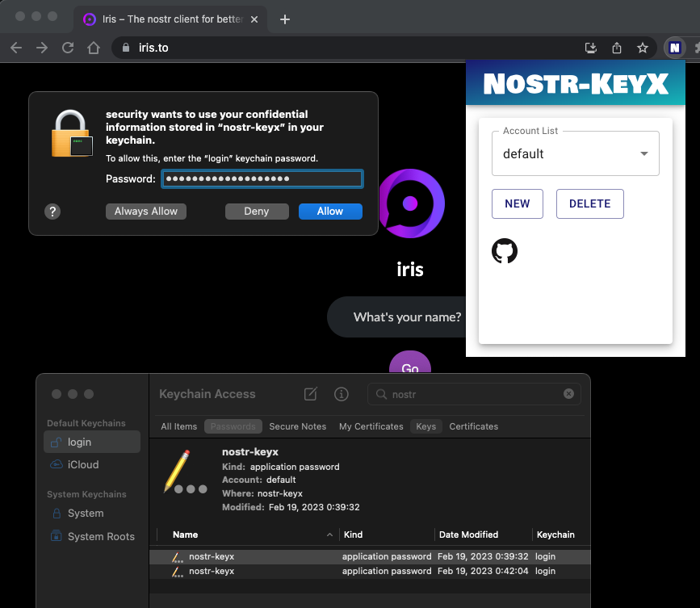Click the What's your name field
Image resolution: width=700 pixels, height=608 pixels.
pos(396,317)
